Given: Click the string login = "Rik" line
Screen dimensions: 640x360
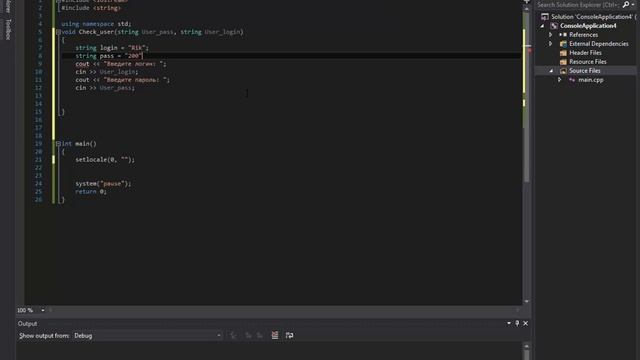Looking at the screenshot, I should pyautogui.click(x=112, y=48).
